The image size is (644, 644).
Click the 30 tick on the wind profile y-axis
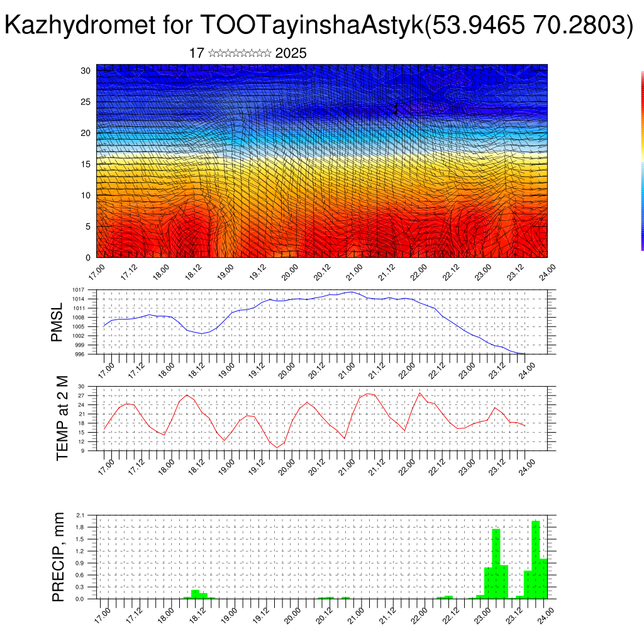(x=86, y=70)
